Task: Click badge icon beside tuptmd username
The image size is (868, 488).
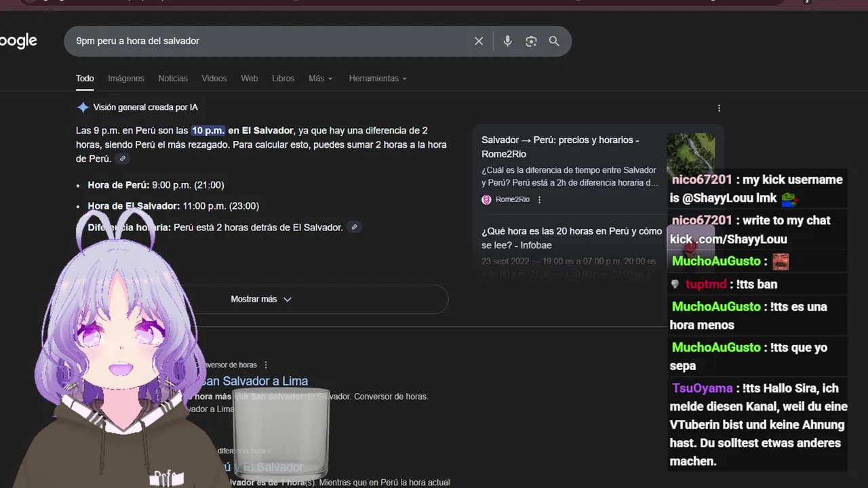Action: pos(675,284)
